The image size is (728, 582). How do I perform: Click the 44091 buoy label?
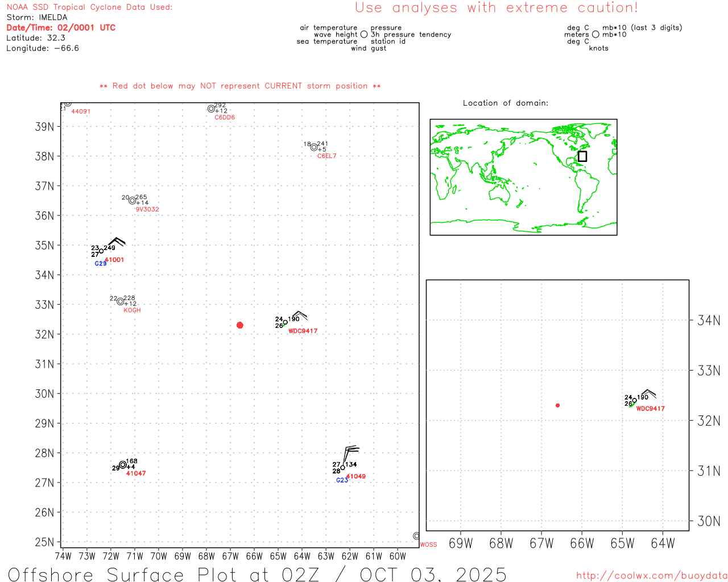tap(81, 111)
